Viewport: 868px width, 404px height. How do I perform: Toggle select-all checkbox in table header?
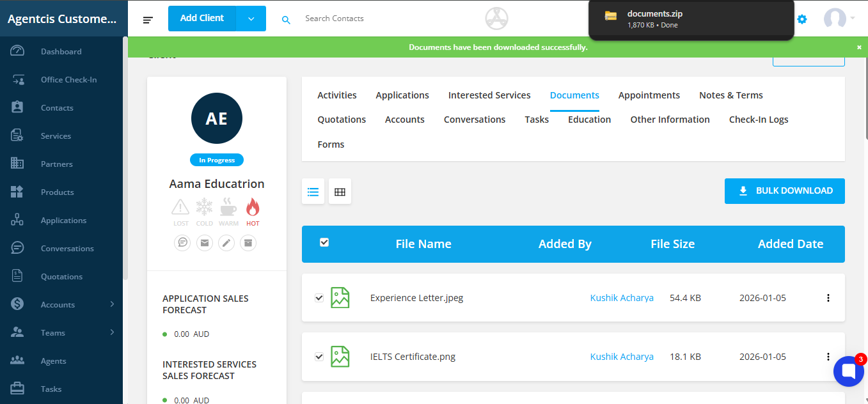click(x=324, y=242)
